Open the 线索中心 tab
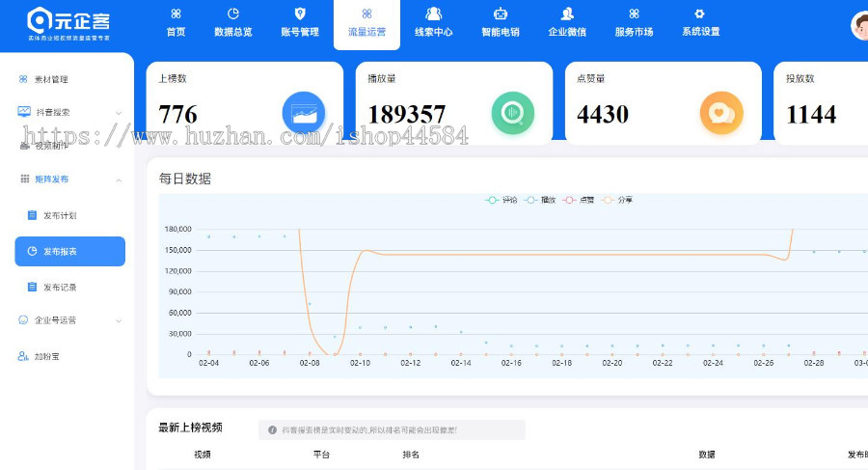 (433, 23)
